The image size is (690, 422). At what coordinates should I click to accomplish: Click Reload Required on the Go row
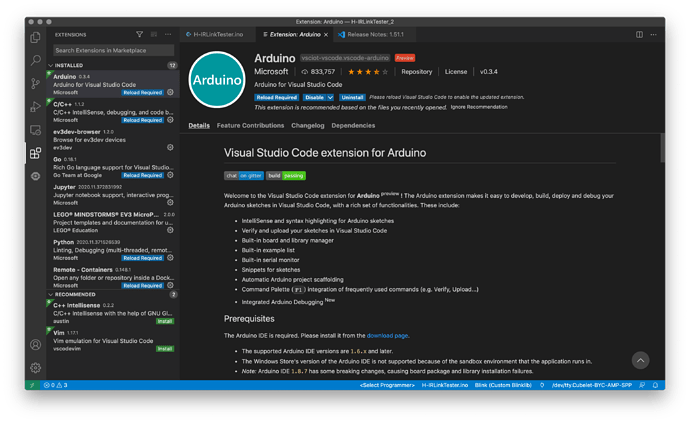tap(143, 175)
